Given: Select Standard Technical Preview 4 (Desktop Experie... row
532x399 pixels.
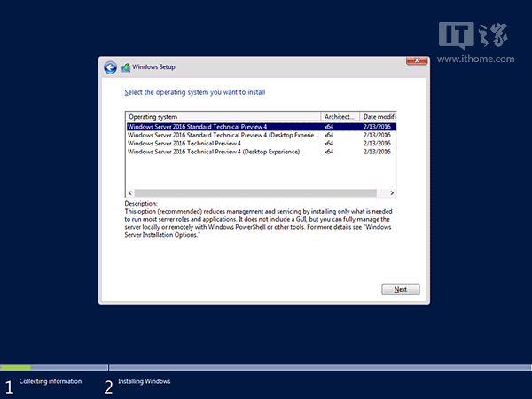Looking at the screenshot, I should point(262,135).
